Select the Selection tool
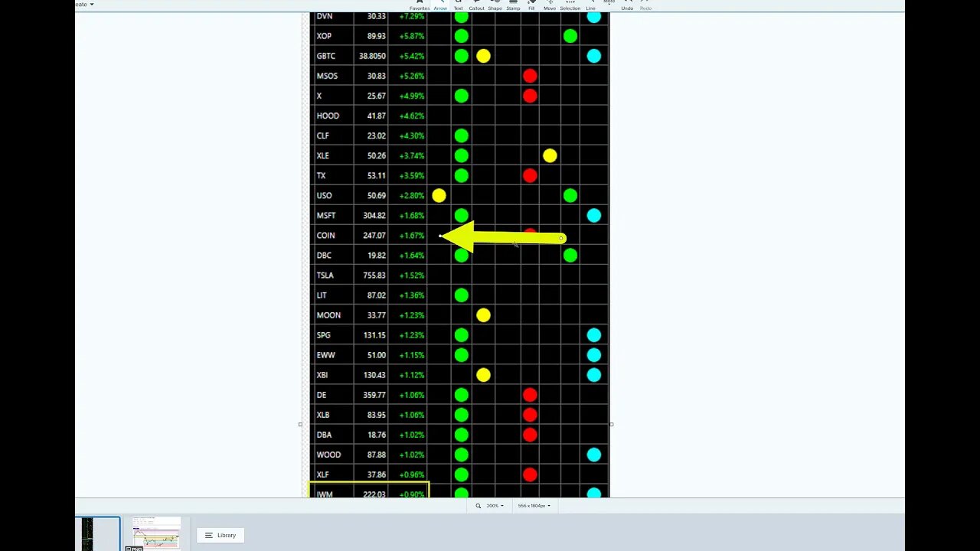This screenshot has height=551, width=980. pyautogui.click(x=570, y=5)
